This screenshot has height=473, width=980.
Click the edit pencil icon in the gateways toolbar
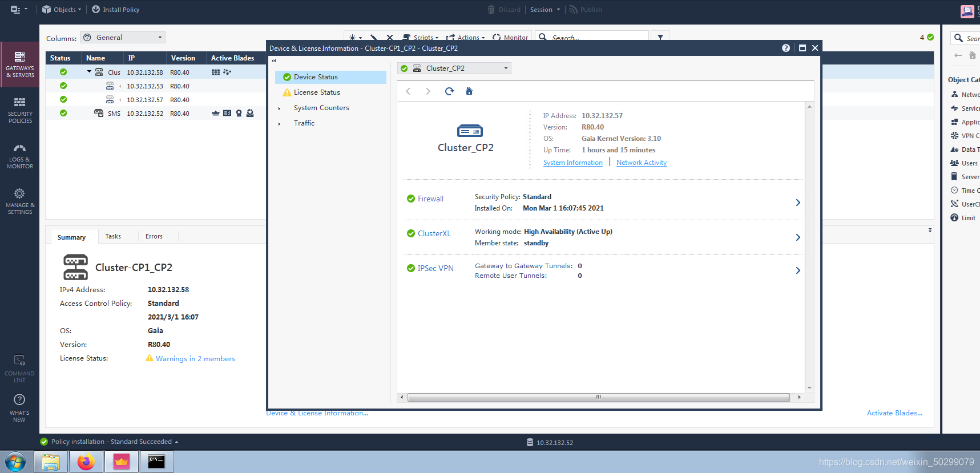[373, 38]
